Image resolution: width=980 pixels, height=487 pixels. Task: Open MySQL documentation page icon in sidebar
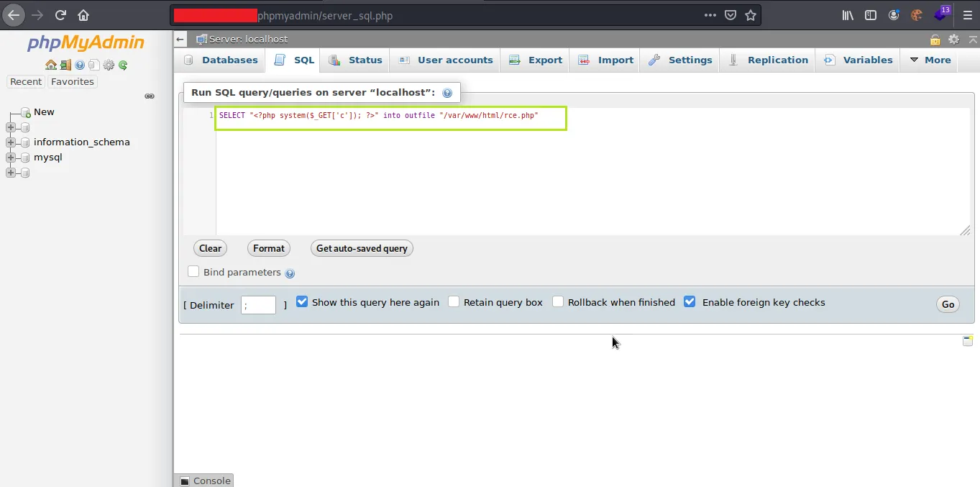pyautogui.click(x=93, y=65)
